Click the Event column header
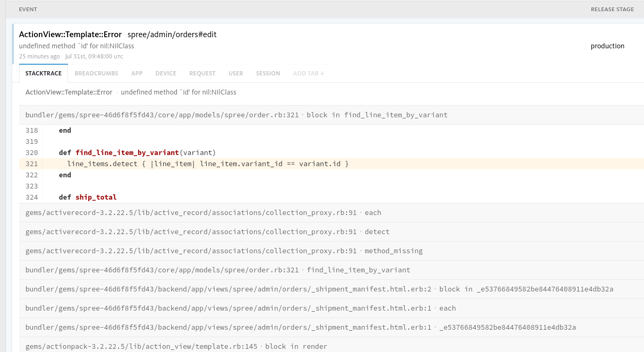Image resolution: width=644 pixels, height=352 pixels. pos(28,10)
